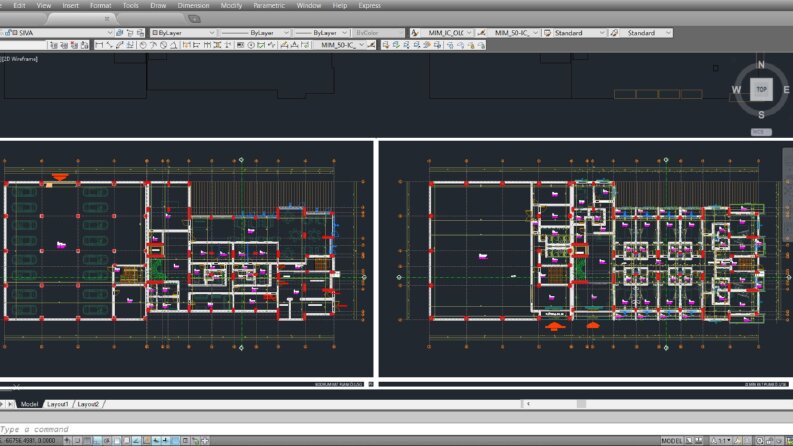Viewport: 793px width, 446px height.
Task: Switch to the Layout1 tab
Action: pos(57,404)
